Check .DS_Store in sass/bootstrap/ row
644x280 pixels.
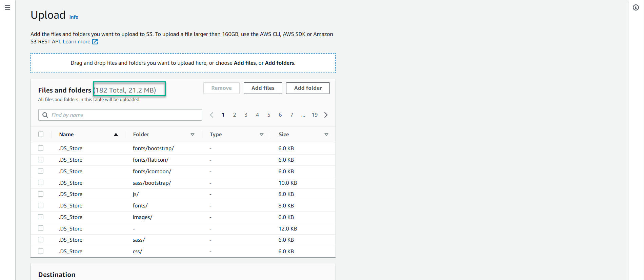click(41, 182)
